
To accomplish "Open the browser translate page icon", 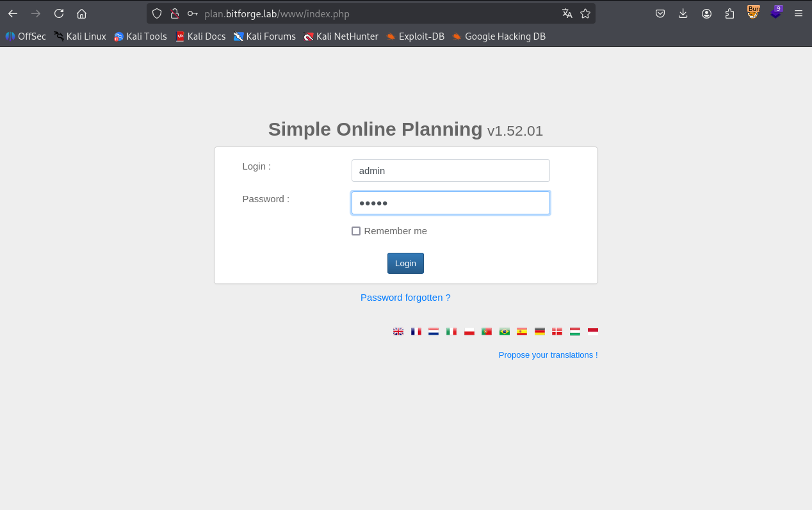I will coord(567,13).
